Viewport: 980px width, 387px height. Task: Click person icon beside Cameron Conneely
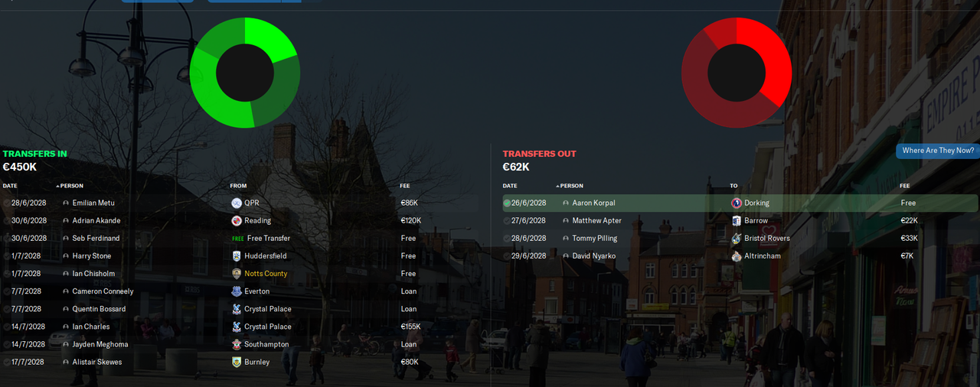[x=66, y=291]
